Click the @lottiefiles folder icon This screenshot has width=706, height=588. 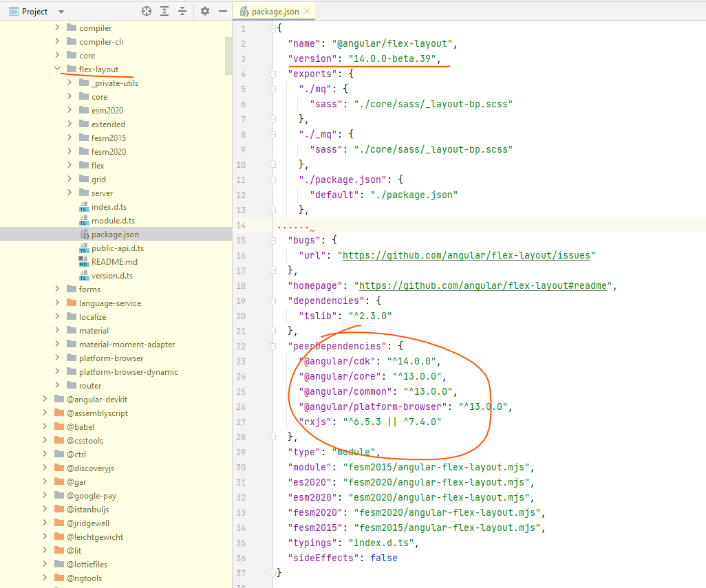[59, 564]
